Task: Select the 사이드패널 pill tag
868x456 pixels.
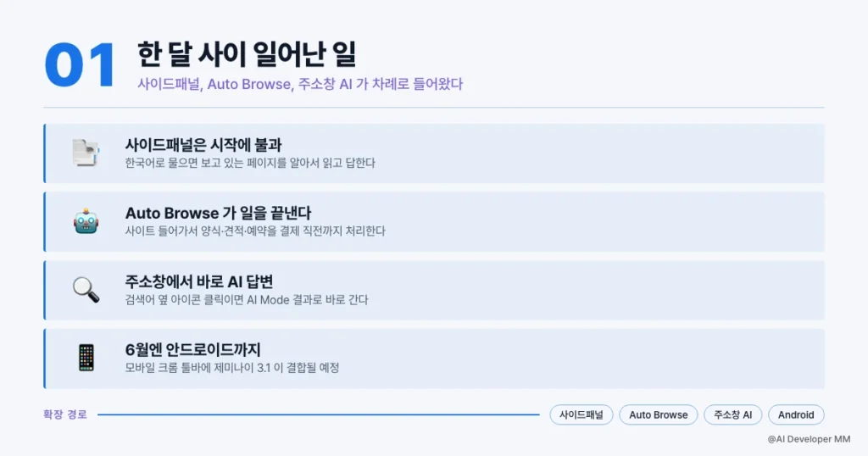Action: tap(581, 414)
